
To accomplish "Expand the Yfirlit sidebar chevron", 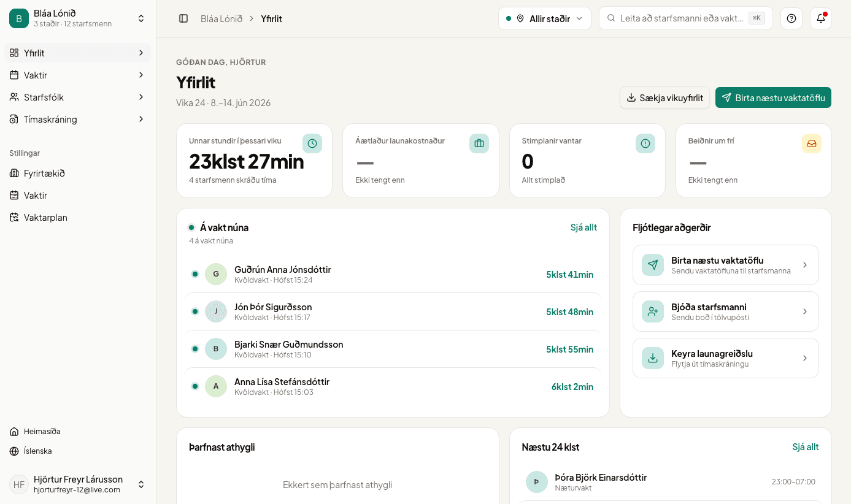I will coord(141,53).
